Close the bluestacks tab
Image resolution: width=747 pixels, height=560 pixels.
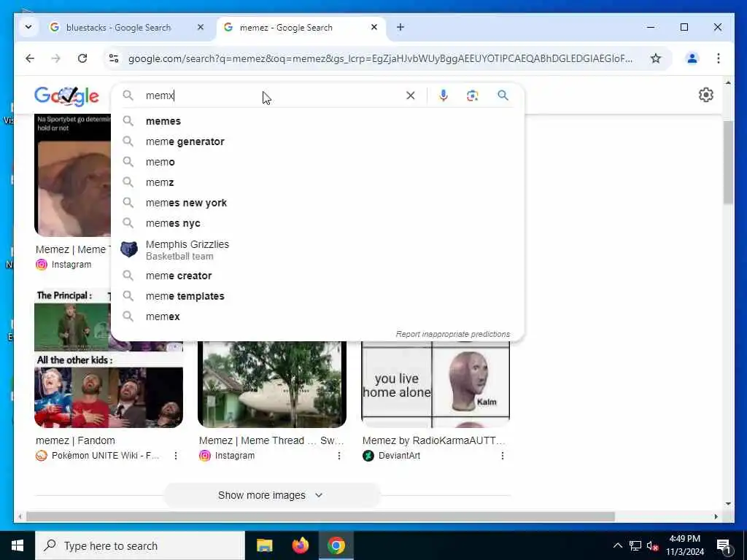201,27
